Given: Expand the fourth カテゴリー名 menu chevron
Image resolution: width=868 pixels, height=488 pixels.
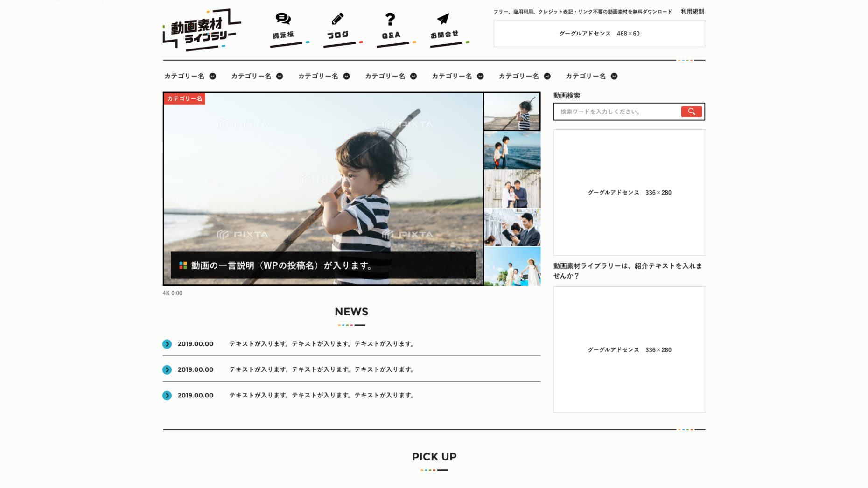Looking at the screenshot, I should [413, 77].
